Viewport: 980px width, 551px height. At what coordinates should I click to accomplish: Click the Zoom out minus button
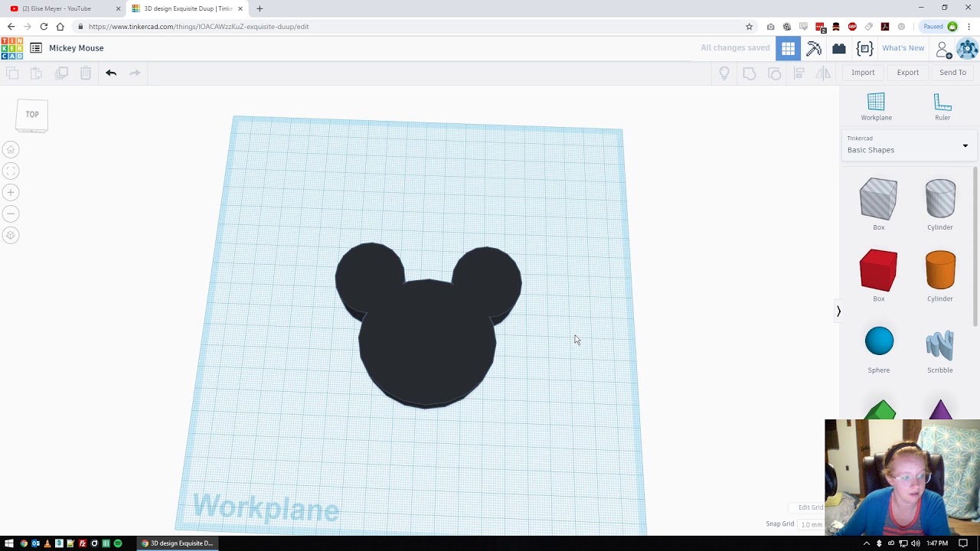click(11, 214)
